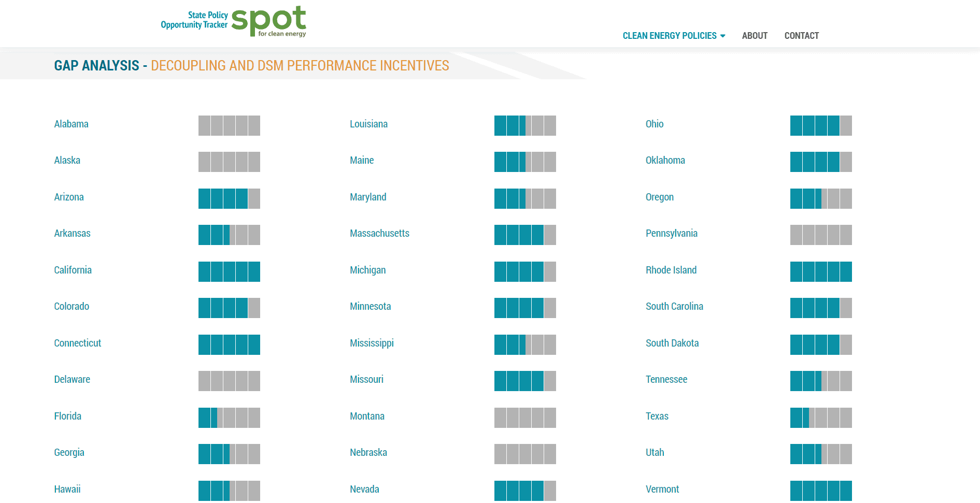Click the Connecticut state link
Image resolution: width=980 pixels, height=503 pixels.
pyautogui.click(x=77, y=343)
